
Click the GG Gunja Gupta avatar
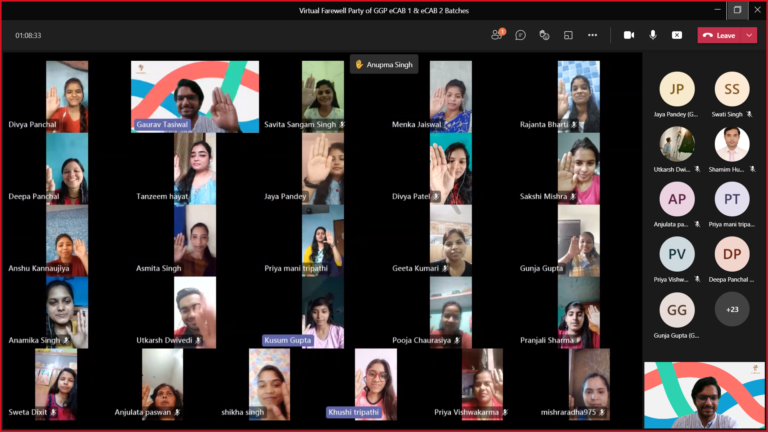pos(677,309)
